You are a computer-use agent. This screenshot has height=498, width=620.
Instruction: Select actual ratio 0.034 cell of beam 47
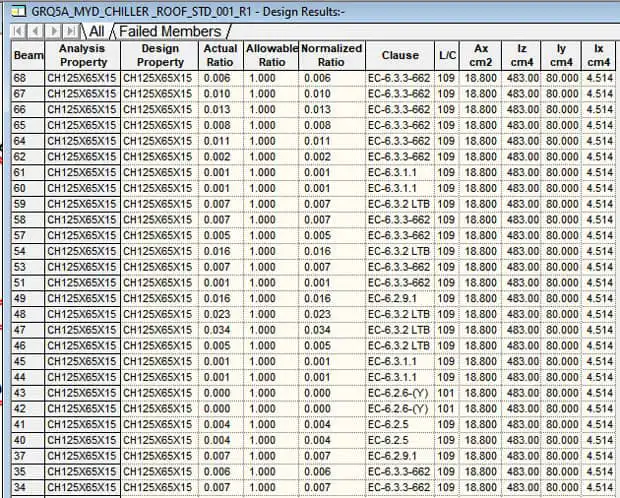click(221, 330)
